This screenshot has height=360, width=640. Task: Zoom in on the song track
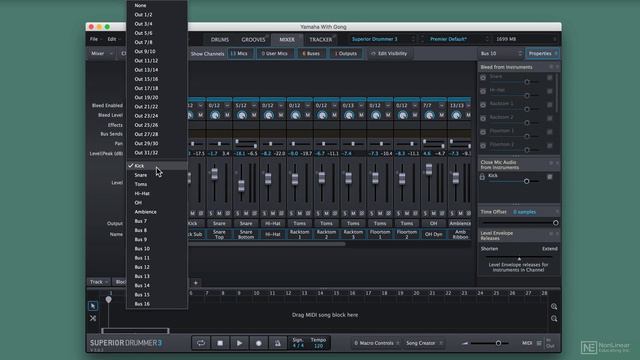click(554, 307)
